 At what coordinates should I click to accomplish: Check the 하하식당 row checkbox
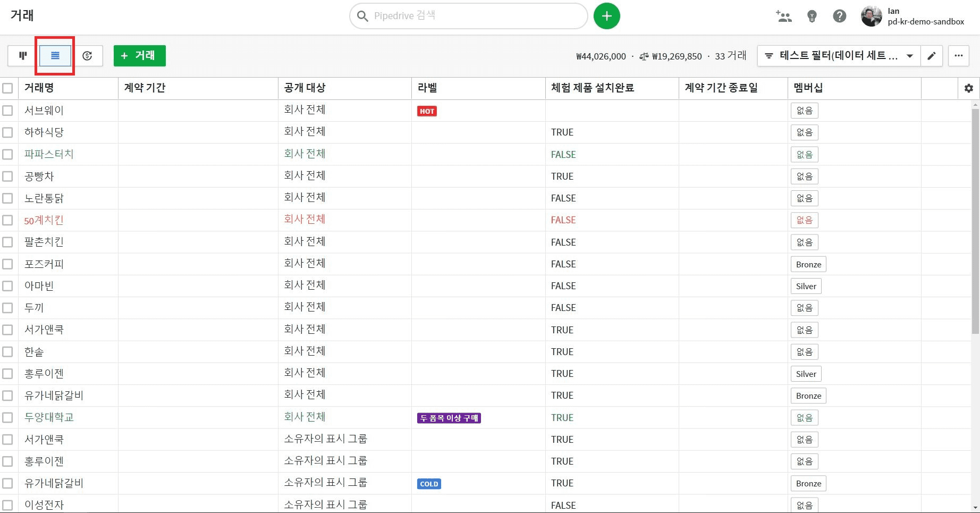[x=7, y=132]
